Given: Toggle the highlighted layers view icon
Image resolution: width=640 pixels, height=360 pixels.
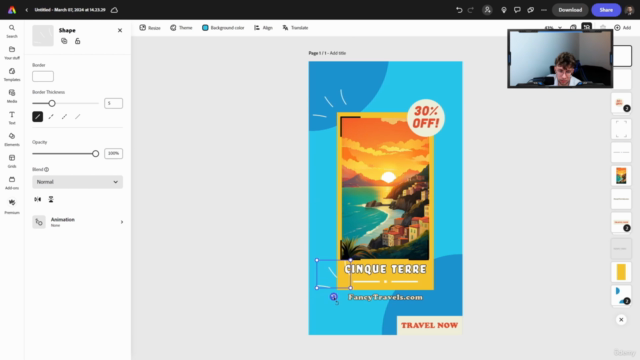Looking at the screenshot, I should point(587,27).
